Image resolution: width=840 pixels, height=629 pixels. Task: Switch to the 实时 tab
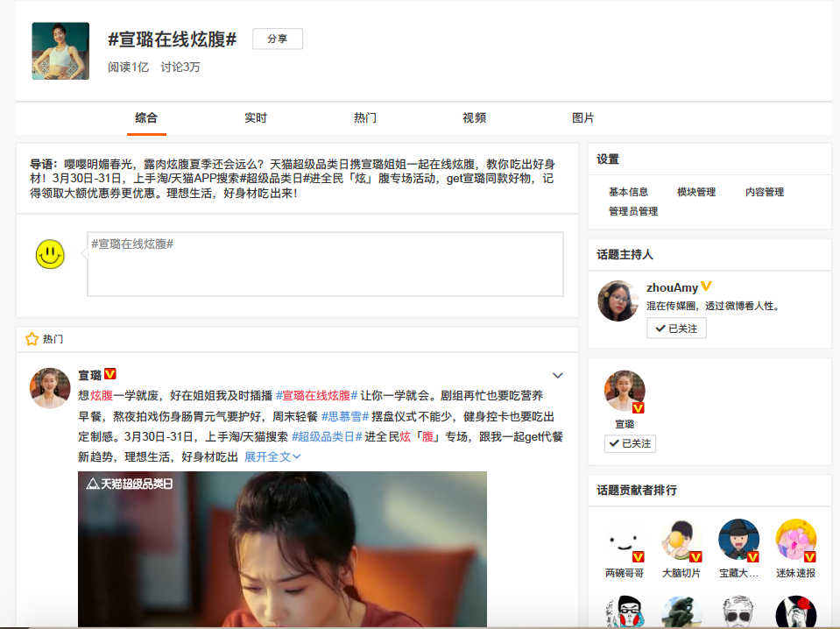click(256, 118)
